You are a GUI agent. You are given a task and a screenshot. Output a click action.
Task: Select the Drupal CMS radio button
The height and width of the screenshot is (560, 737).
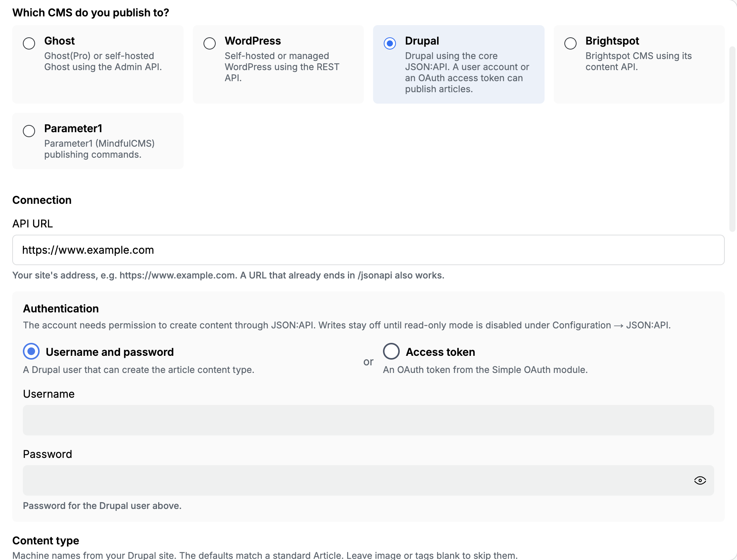point(390,43)
